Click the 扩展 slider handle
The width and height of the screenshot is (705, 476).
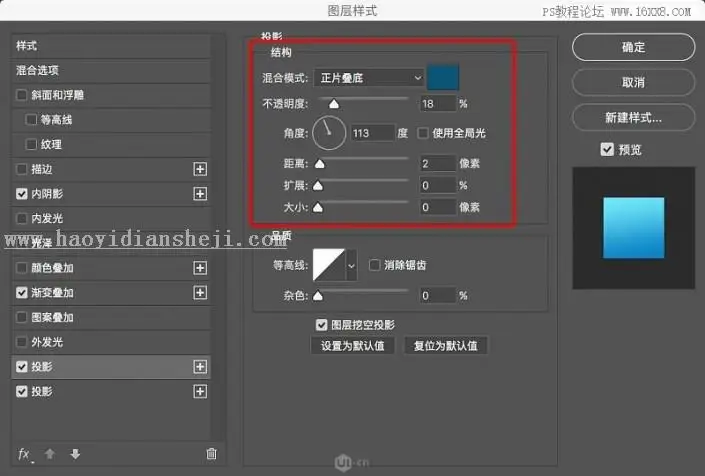[318, 185]
